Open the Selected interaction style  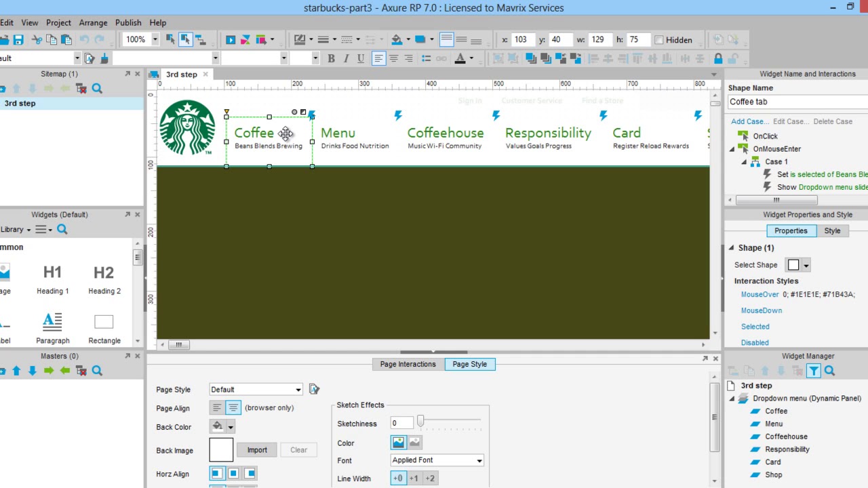pos(755,327)
